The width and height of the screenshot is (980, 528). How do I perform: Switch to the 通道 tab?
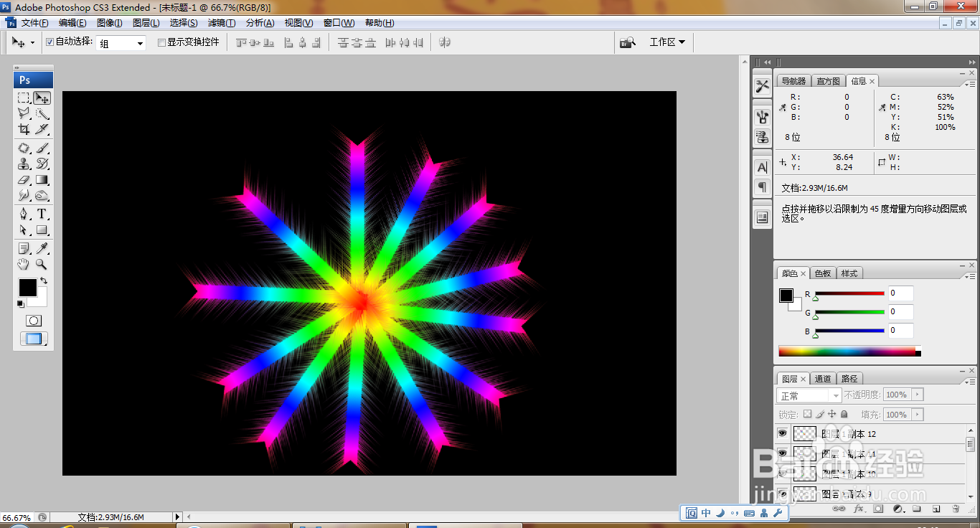pos(823,379)
